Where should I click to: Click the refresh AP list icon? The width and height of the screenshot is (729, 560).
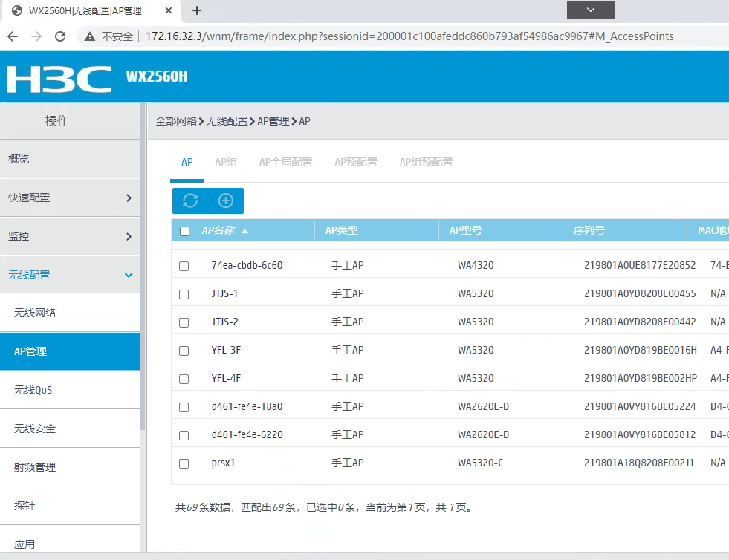point(190,201)
